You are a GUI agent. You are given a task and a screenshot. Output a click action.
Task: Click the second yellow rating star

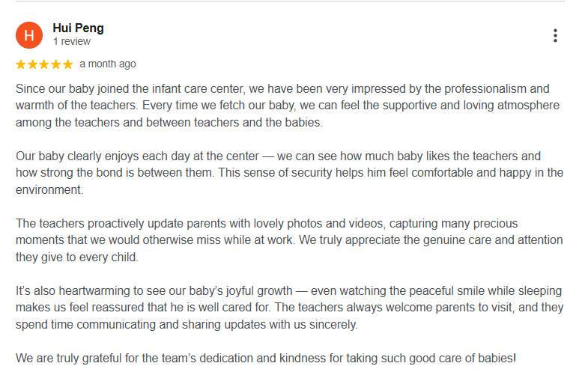coord(33,64)
